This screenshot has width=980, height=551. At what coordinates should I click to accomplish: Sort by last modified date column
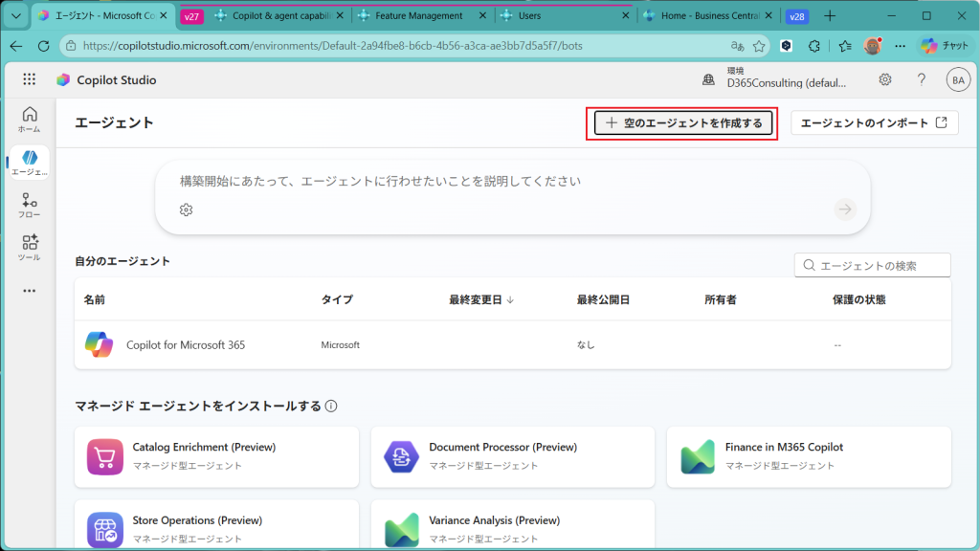click(x=481, y=299)
